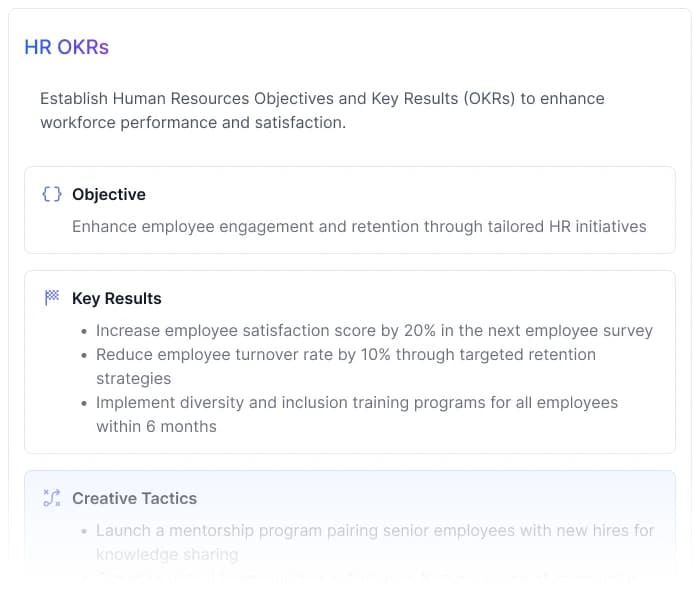Click the "knowledge sharing" faded text
Viewport: 700px width, 600px height.
(167, 555)
